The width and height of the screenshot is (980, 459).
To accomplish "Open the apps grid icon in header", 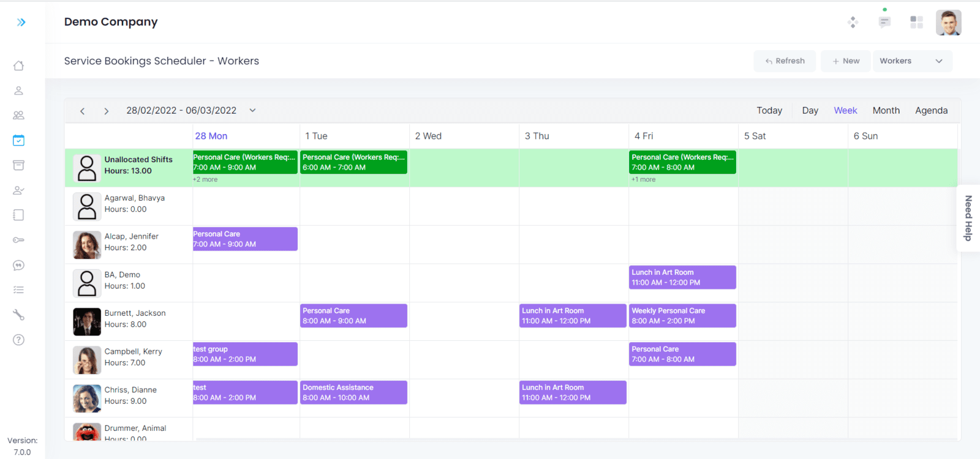I will [916, 23].
